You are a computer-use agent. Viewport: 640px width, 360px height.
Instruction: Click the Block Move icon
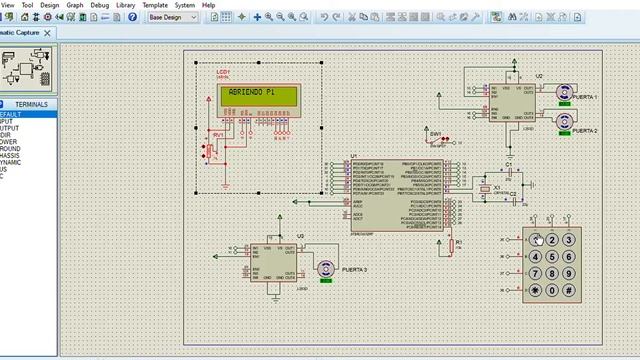(x=402, y=17)
